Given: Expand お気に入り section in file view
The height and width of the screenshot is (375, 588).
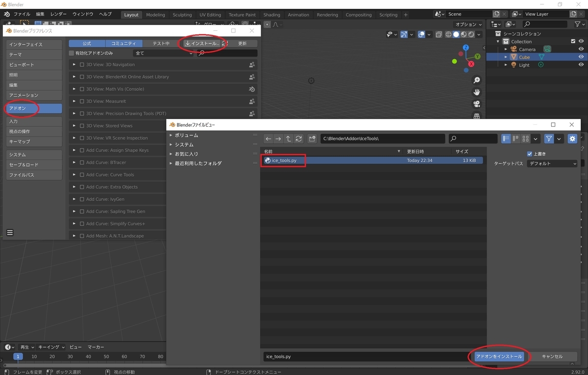Looking at the screenshot, I should 171,154.
